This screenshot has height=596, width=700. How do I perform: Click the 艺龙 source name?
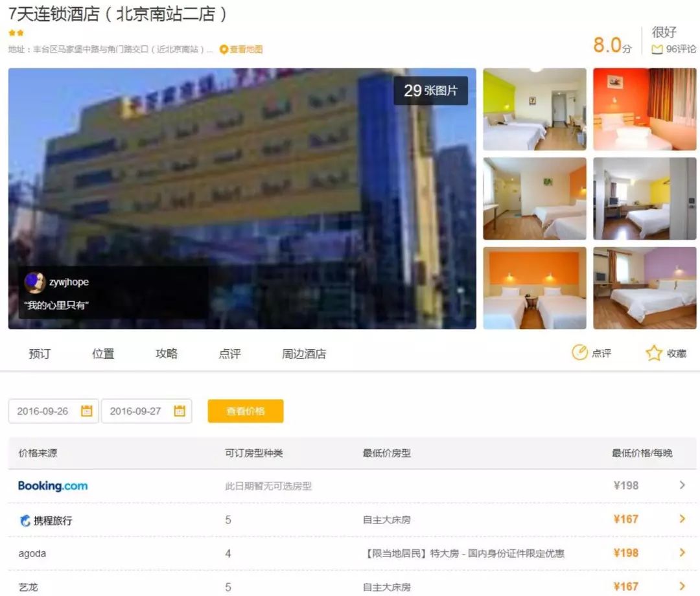[x=28, y=587]
